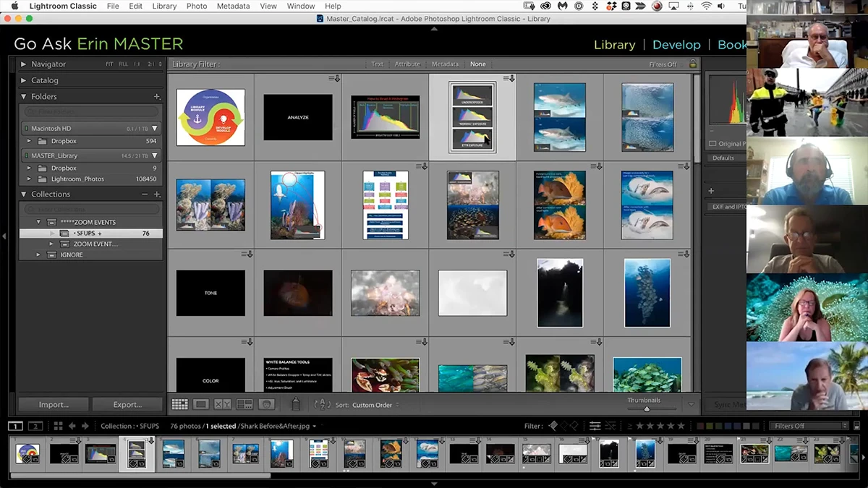Click the Import... button
This screenshot has height=488, width=868.
[54, 404]
